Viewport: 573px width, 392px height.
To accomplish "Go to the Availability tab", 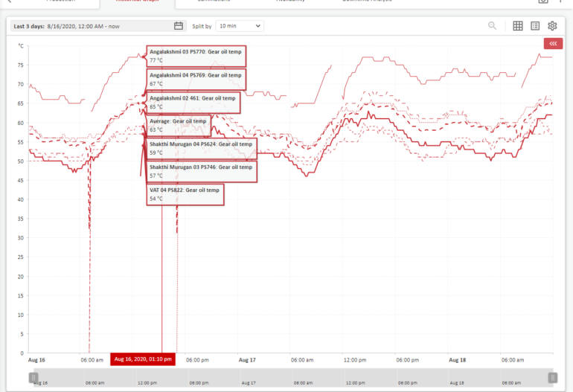I will 291,2.
